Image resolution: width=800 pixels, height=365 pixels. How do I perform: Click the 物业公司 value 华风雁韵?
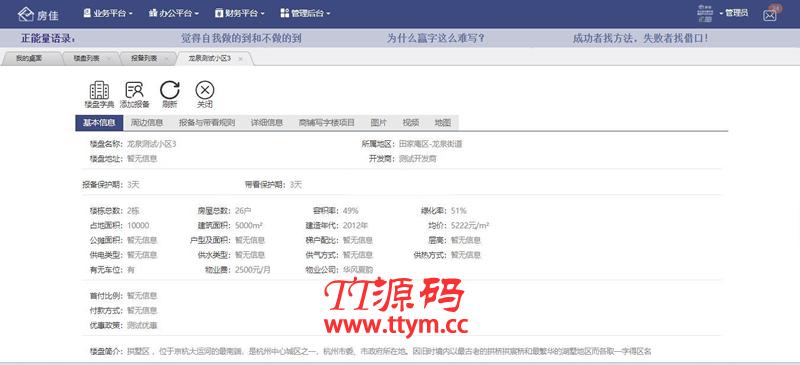pos(358,270)
